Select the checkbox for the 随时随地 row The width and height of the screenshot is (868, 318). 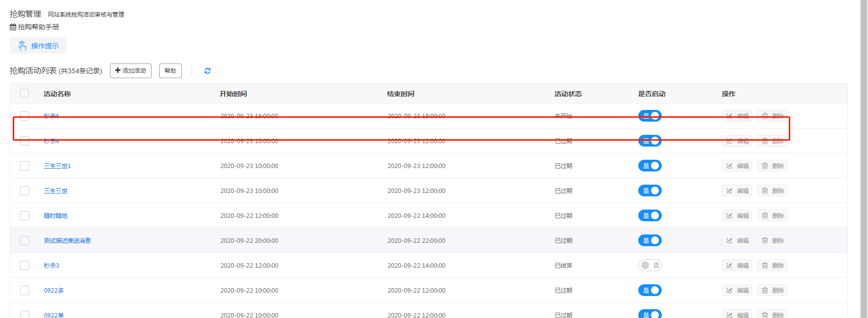pos(24,215)
